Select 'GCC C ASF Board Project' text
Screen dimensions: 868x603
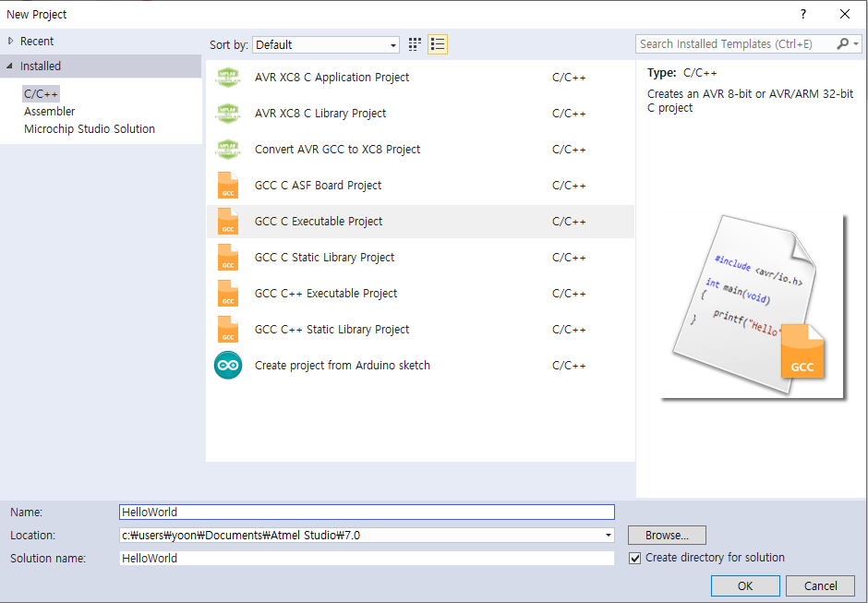pyautogui.click(x=318, y=186)
